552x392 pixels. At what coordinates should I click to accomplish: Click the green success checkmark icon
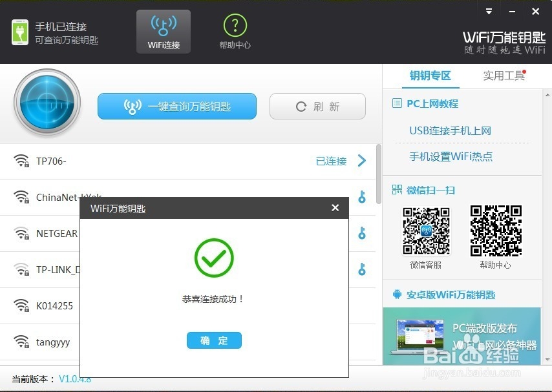[214, 258]
